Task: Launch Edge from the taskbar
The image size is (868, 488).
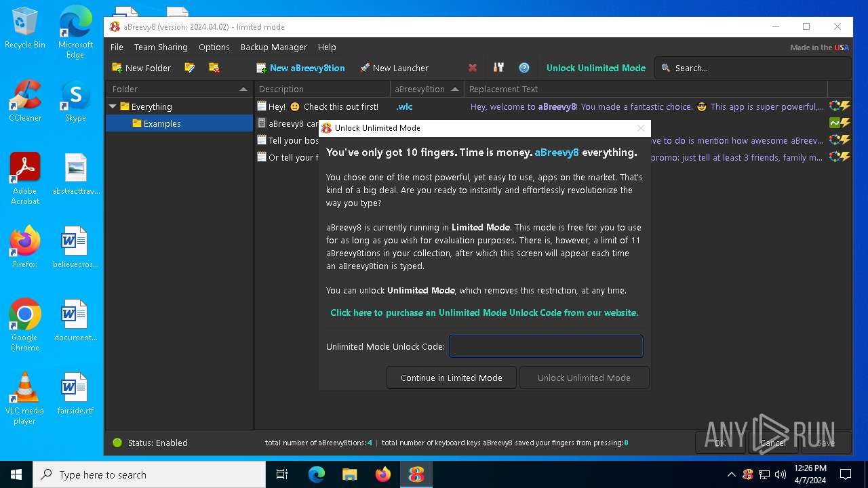Action: coord(317,474)
